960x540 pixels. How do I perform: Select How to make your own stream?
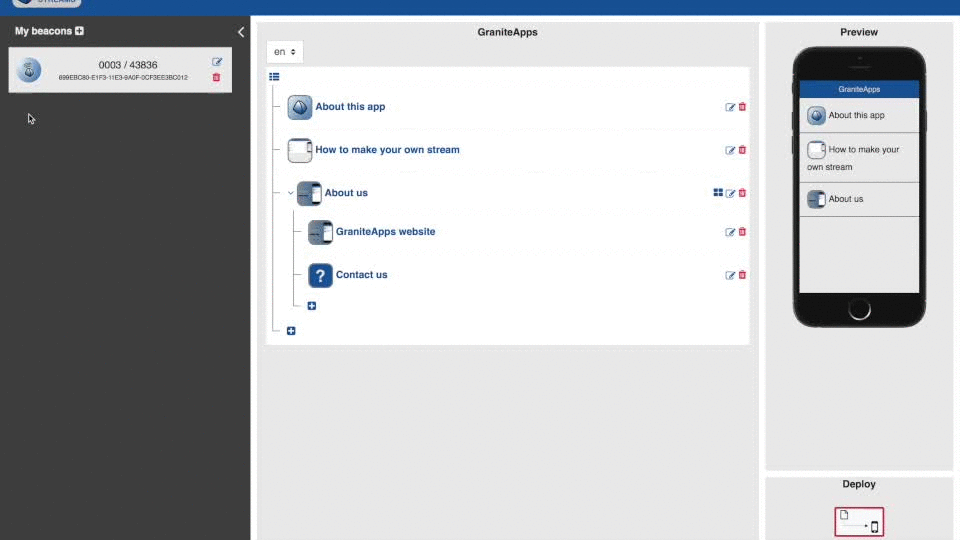point(387,149)
